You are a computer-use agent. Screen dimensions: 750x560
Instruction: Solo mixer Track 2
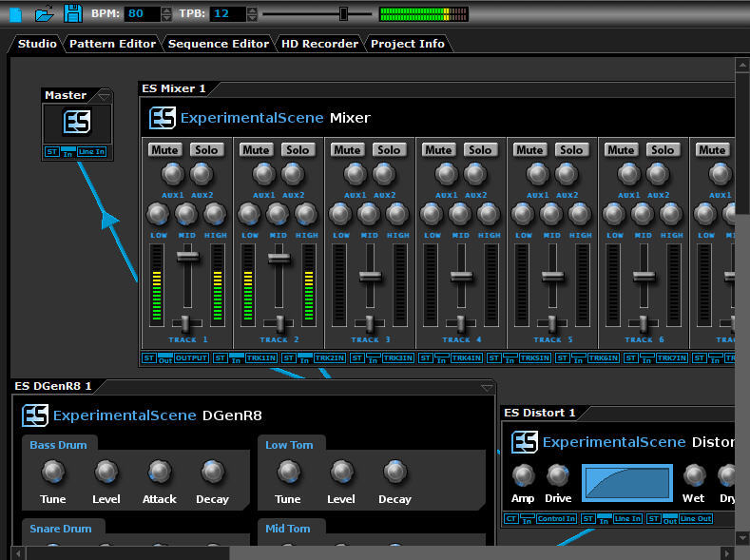(x=298, y=149)
